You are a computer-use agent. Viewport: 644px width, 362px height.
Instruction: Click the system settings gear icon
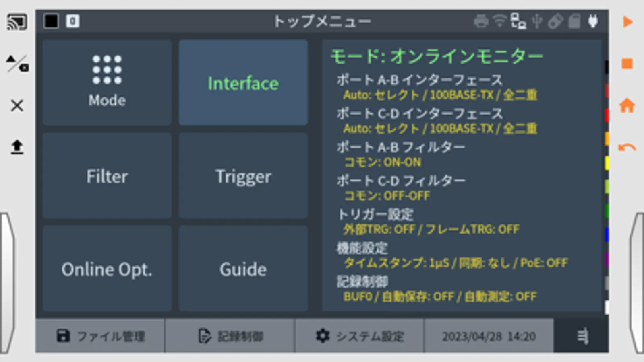pyautogui.click(x=323, y=335)
